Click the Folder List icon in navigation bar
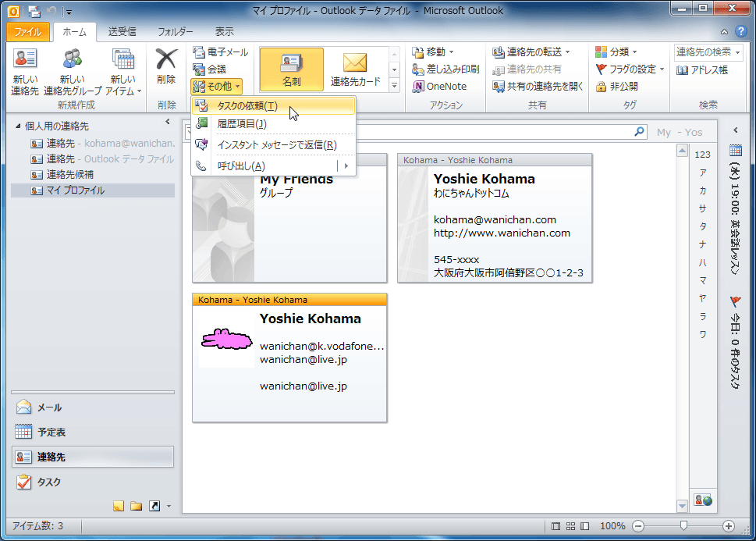Viewport: 756px width, 541px height. tap(137, 506)
